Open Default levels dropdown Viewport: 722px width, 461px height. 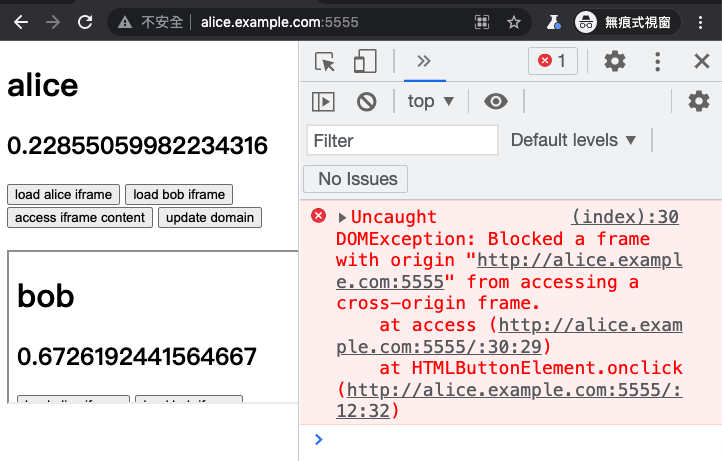(x=574, y=140)
